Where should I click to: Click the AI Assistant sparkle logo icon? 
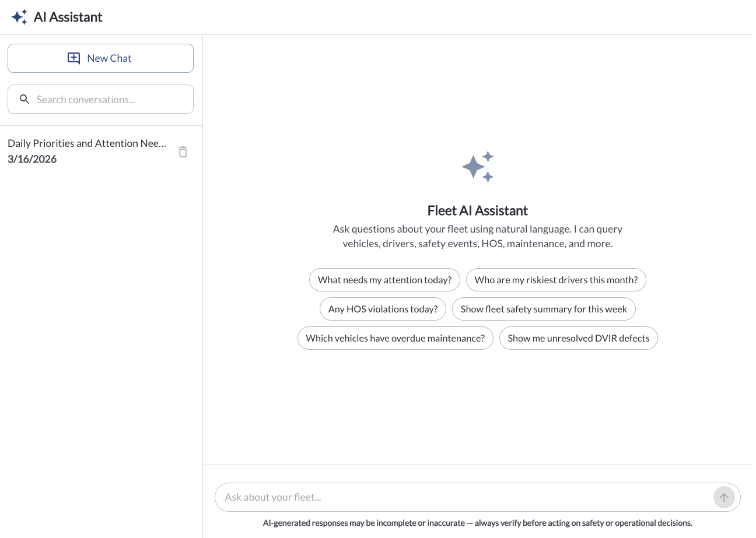coord(19,17)
